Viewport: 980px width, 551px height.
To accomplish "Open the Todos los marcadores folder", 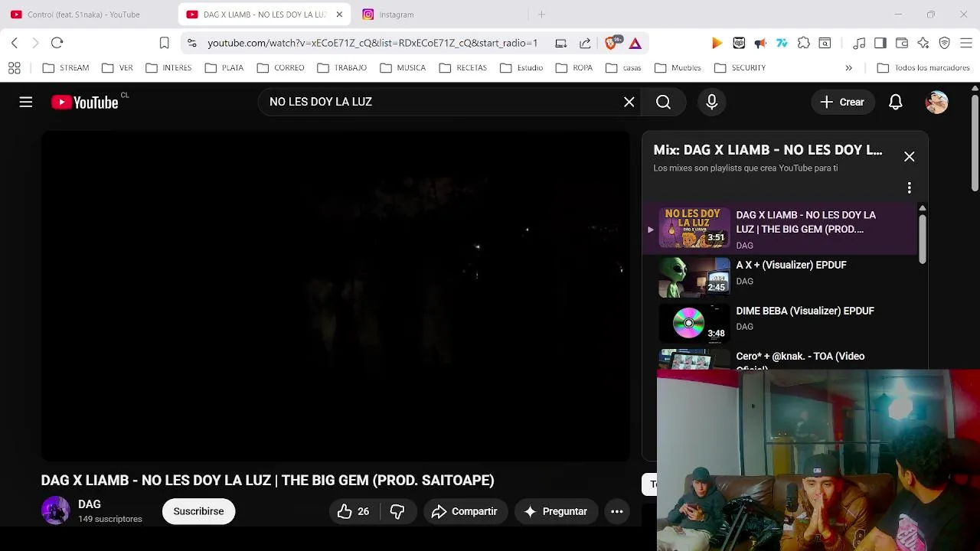I will [x=923, y=68].
